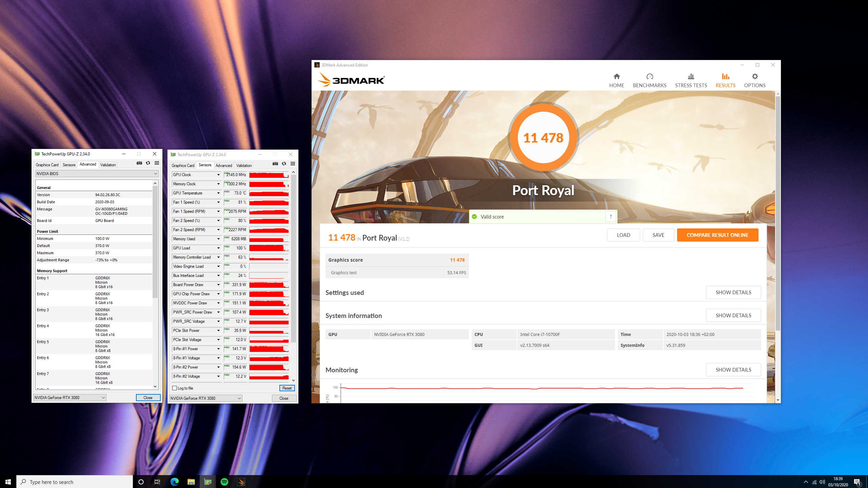Click the taskbar search box
This screenshot has width=868, height=488.
pyautogui.click(x=75, y=482)
